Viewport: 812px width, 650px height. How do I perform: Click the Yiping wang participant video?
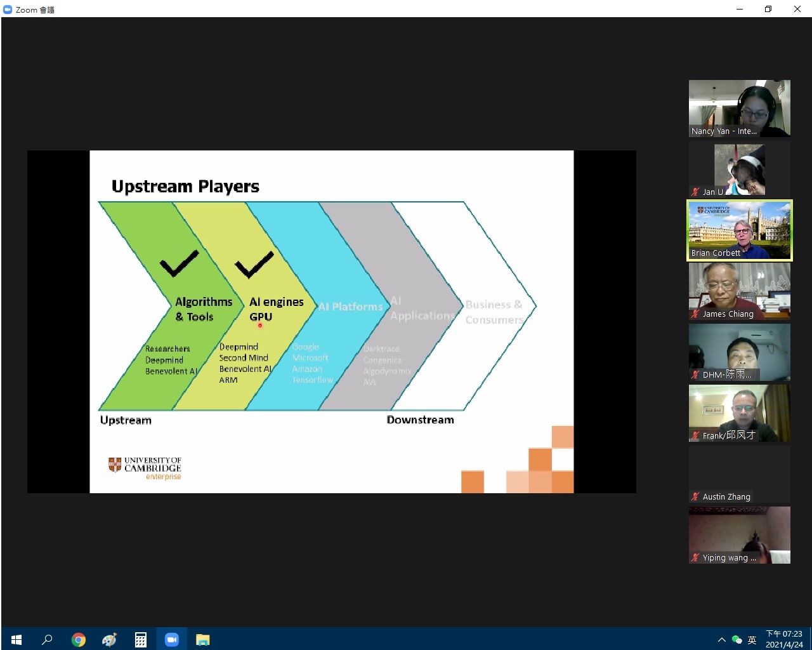[740, 534]
